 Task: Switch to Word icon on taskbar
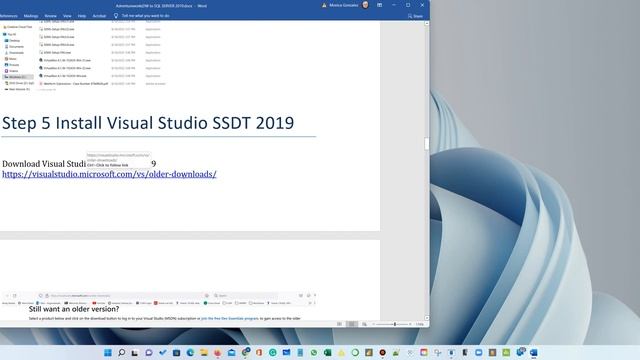pyautogui.click(x=533, y=352)
